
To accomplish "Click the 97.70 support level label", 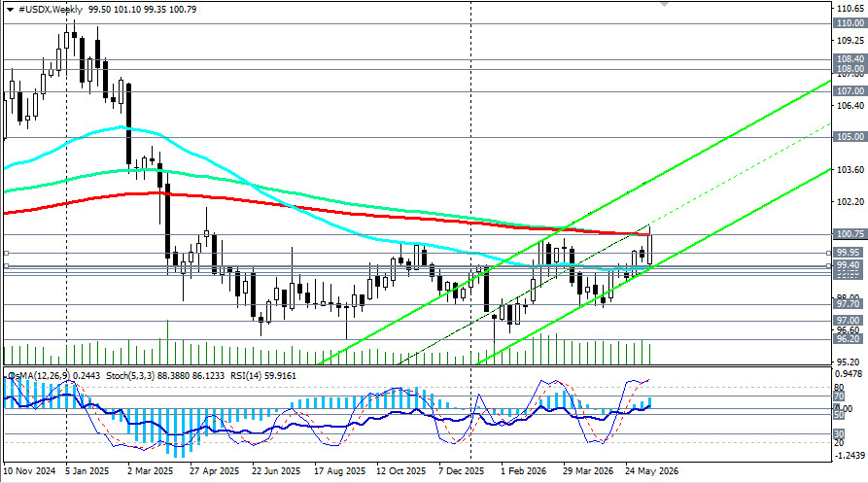I will (848, 304).
